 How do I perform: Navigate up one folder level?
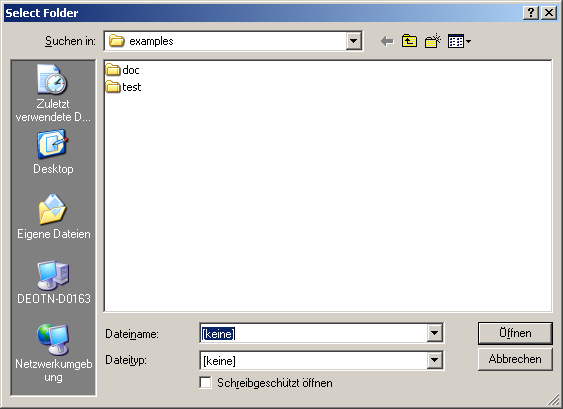pyautogui.click(x=409, y=41)
